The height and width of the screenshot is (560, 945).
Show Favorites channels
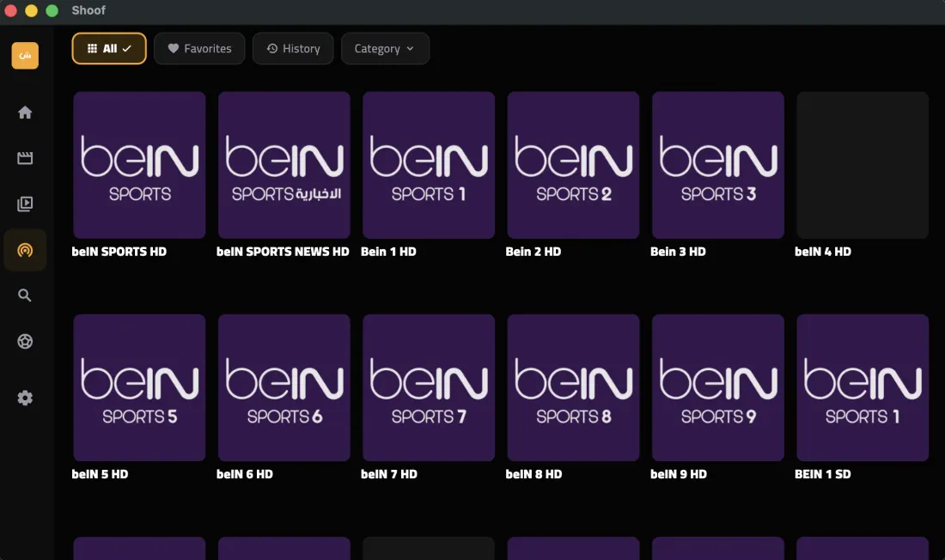pyautogui.click(x=199, y=48)
